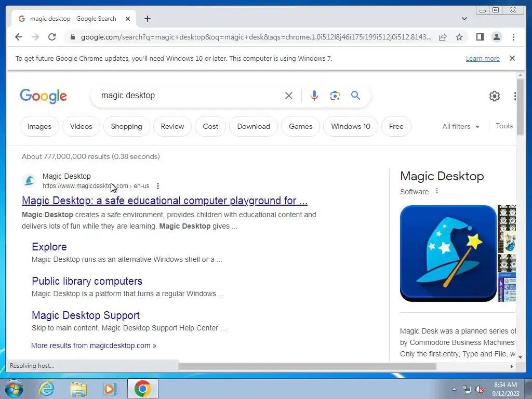Search by image with the Google Lens icon
The width and height of the screenshot is (532, 399).
point(335,96)
